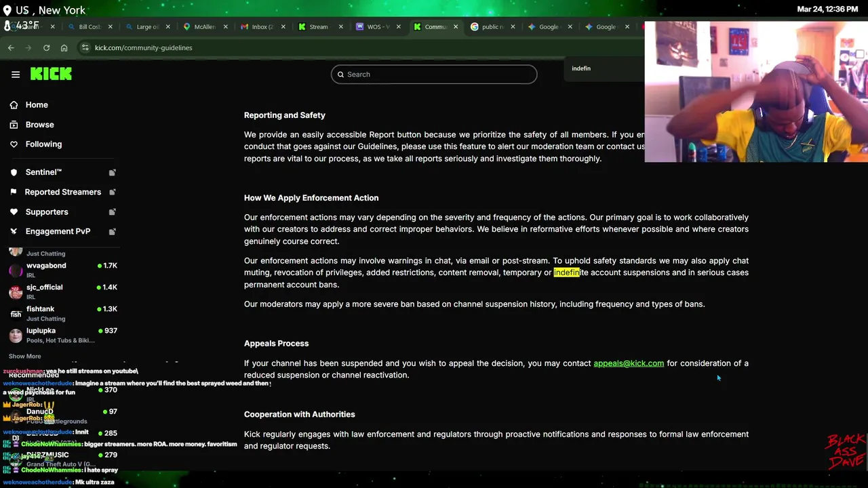Open Reported Streamers external link icon
The height and width of the screenshot is (488, 868).
[x=113, y=192]
